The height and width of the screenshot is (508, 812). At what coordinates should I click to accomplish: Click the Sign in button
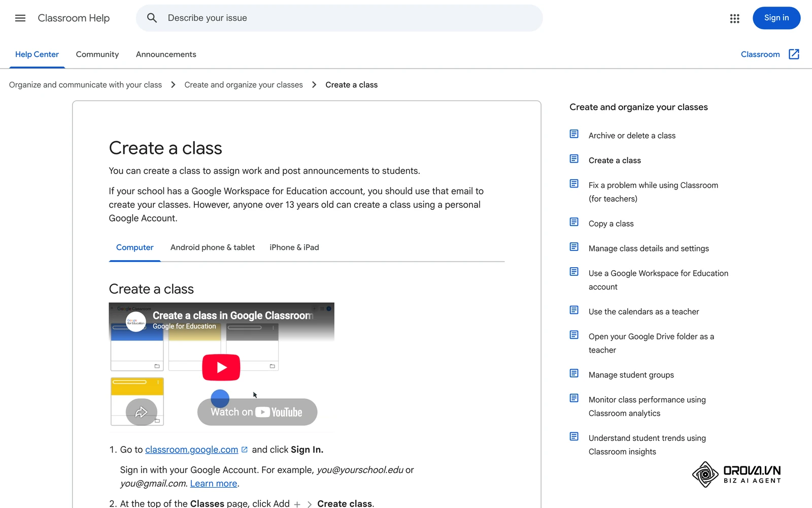(x=776, y=18)
